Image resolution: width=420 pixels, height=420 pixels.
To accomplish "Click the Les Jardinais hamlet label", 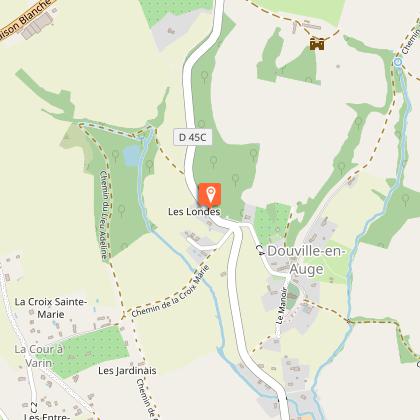I will 127,370.
